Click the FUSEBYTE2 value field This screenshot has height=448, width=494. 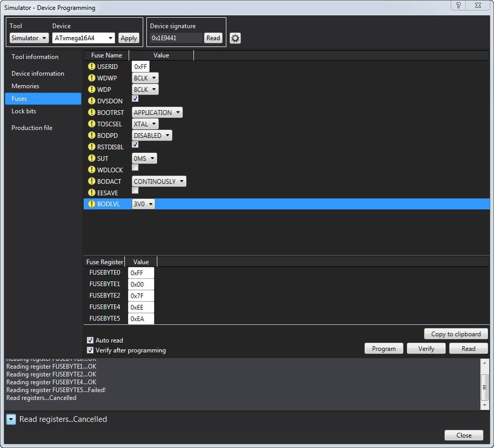tap(141, 296)
